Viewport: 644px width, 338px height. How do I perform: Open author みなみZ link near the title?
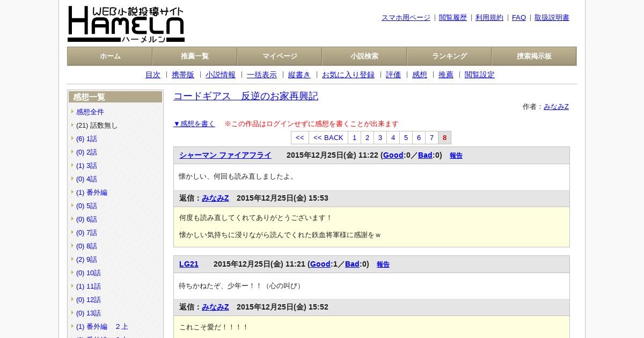click(x=556, y=107)
